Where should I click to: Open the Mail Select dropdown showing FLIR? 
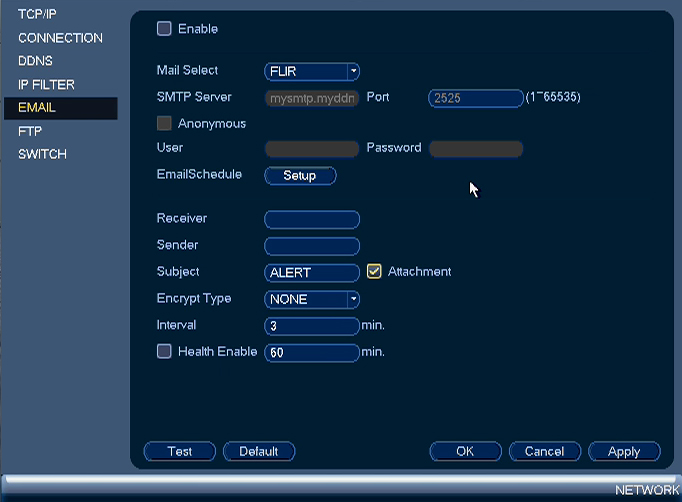tap(312, 71)
